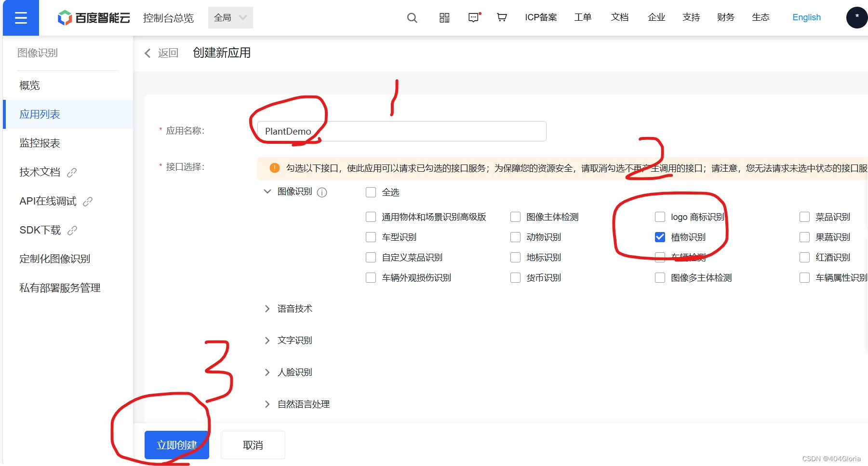The width and height of the screenshot is (868, 466).
Task: Check the 车型识别 checkbox
Action: 371,237
